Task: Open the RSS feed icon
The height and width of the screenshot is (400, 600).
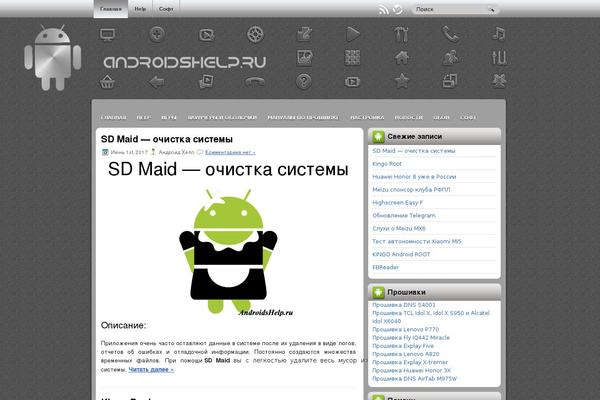Action: point(383,9)
